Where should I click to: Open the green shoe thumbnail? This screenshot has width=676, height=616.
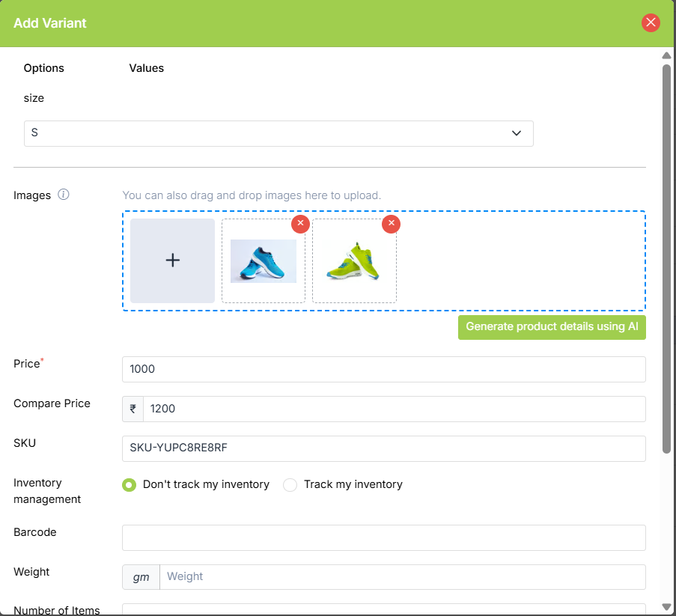tap(354, 261)
